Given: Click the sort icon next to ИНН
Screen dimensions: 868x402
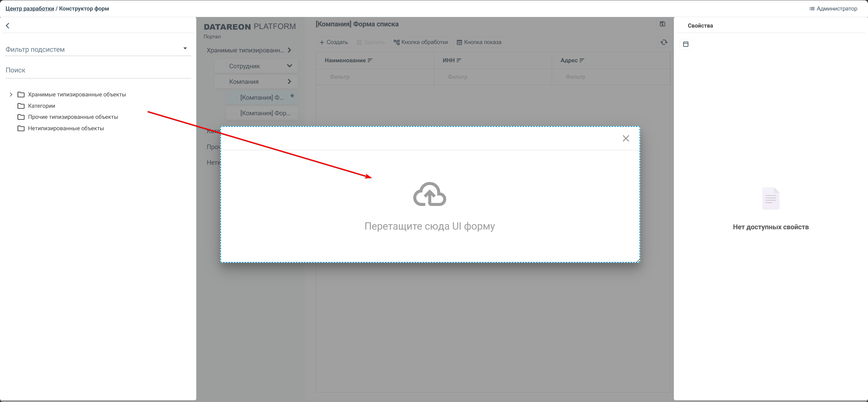Looking at the screenshot, I should click(x=459, y=60).
